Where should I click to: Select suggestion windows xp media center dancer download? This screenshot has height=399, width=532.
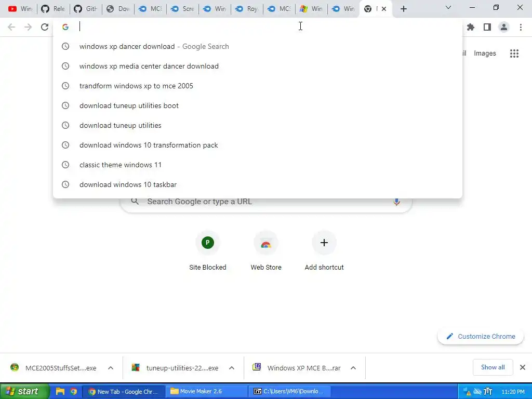(258, 66)
